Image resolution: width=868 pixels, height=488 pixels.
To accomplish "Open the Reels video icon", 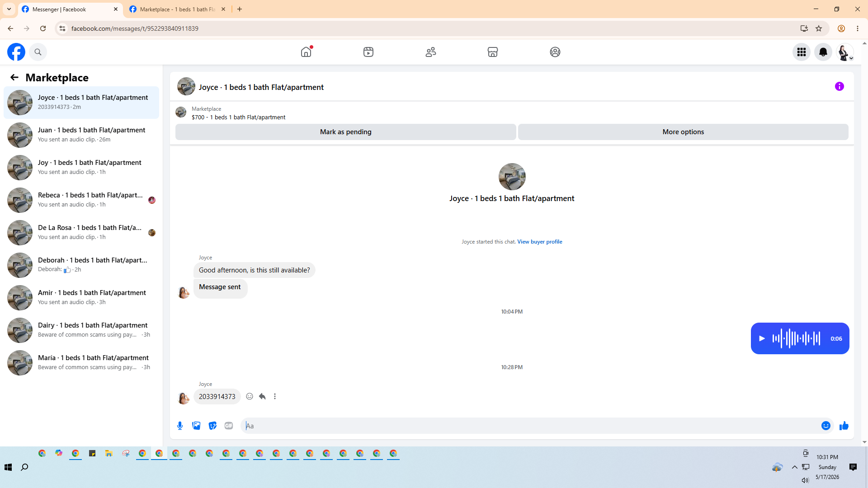I will click(368, 52).
